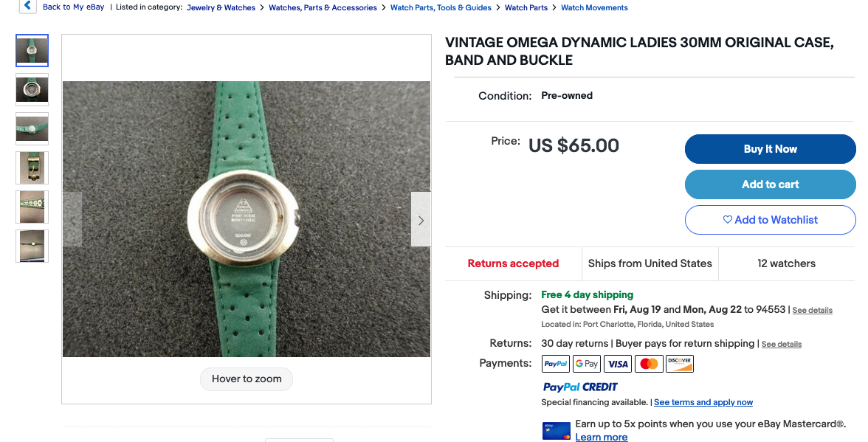Image resolution: width=868 pixels, height=442 pixels.
Task: Select Google Pay payment icon
Action: (x=587, y=364)
